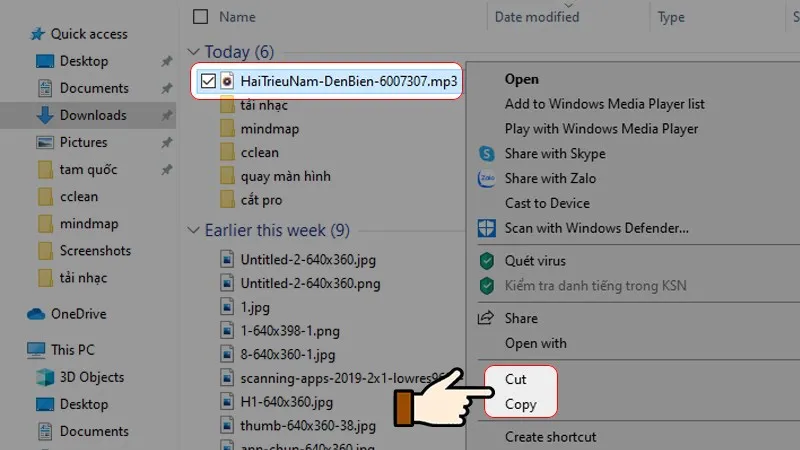The width and height of the screenshot is (800, 450).
Task: Choose Share with Skype
Action: pos(555,154)
